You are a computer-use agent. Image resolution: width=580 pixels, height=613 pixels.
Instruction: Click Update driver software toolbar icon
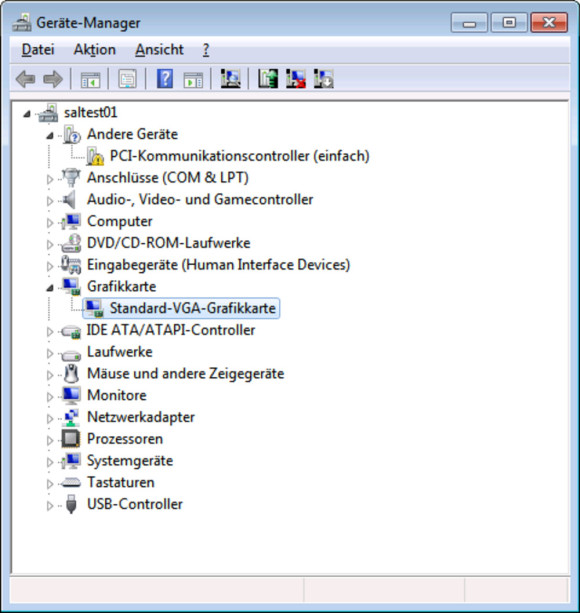(x=268, y=79)
